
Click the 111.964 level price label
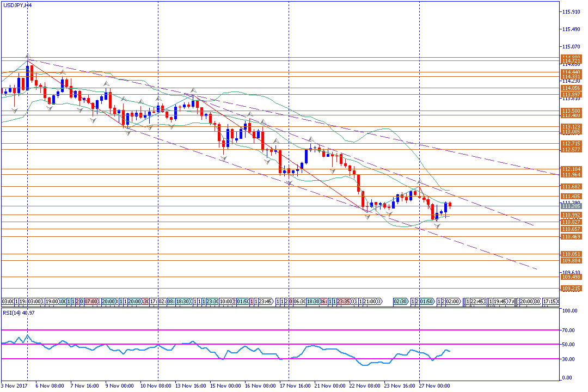(571, 175)
